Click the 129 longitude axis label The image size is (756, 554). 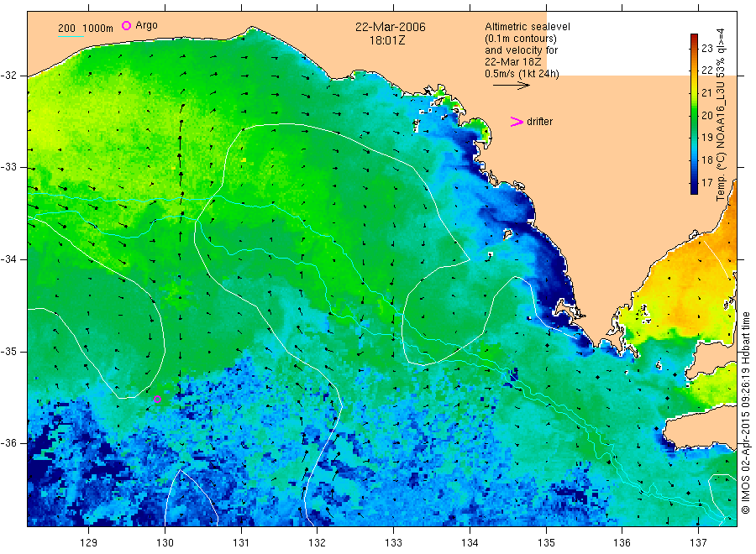tap(89, 543)
